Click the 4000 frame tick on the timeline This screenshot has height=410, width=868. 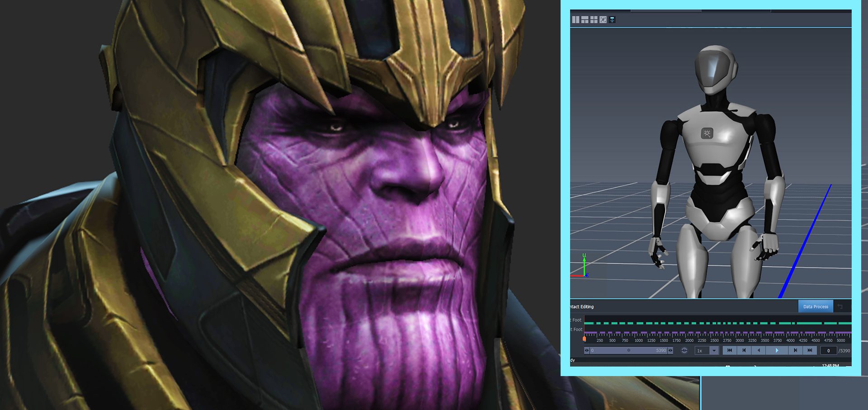click(x=790, y=340)
